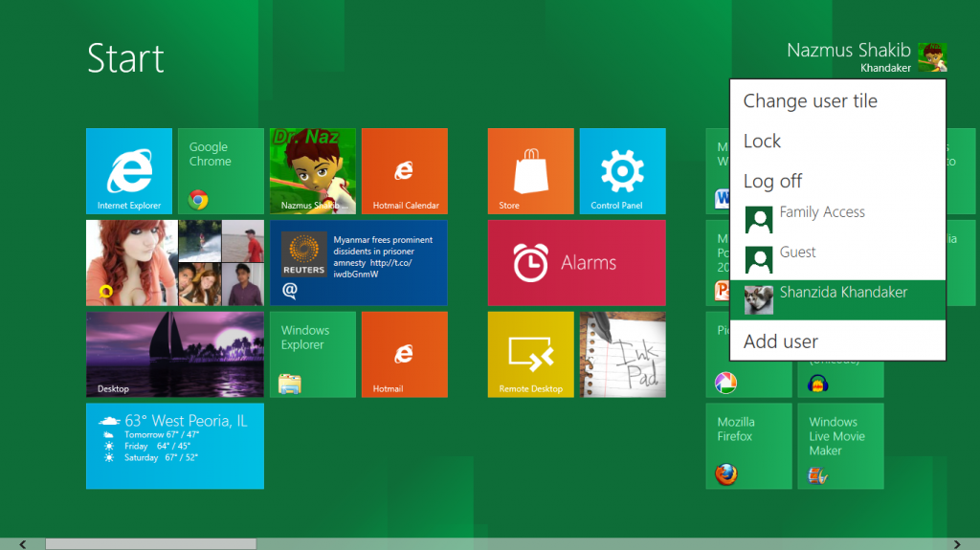Open the partly hidden Microsoft Word tile
Screen dimensions: 980x550
(718, 171)
